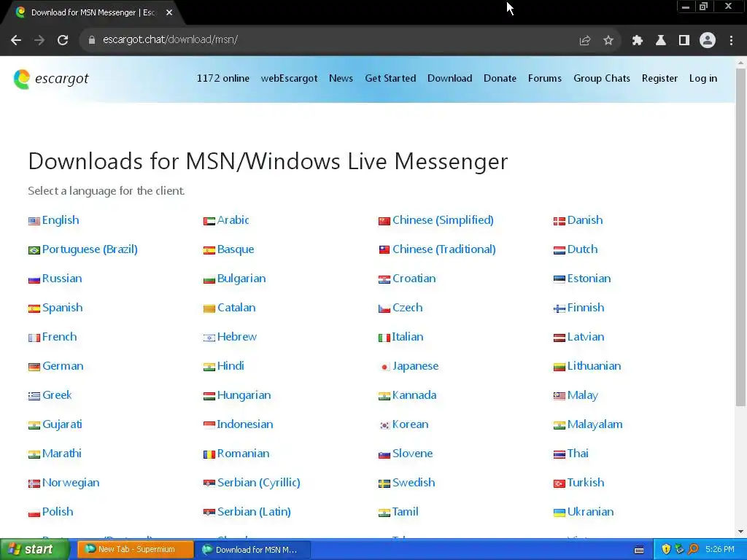Open Forums from the navigation bar
Screen dimensions: 747x560
(x=545, y=79)
